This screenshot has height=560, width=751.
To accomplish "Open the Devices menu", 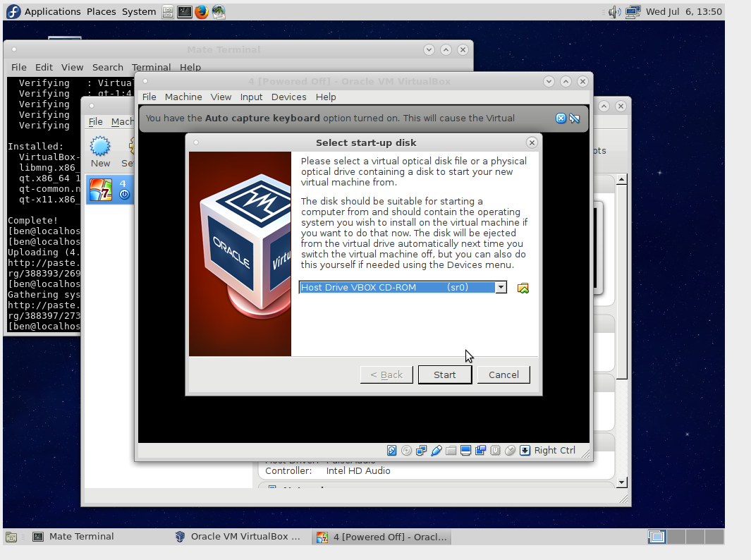I will (289, 97).
